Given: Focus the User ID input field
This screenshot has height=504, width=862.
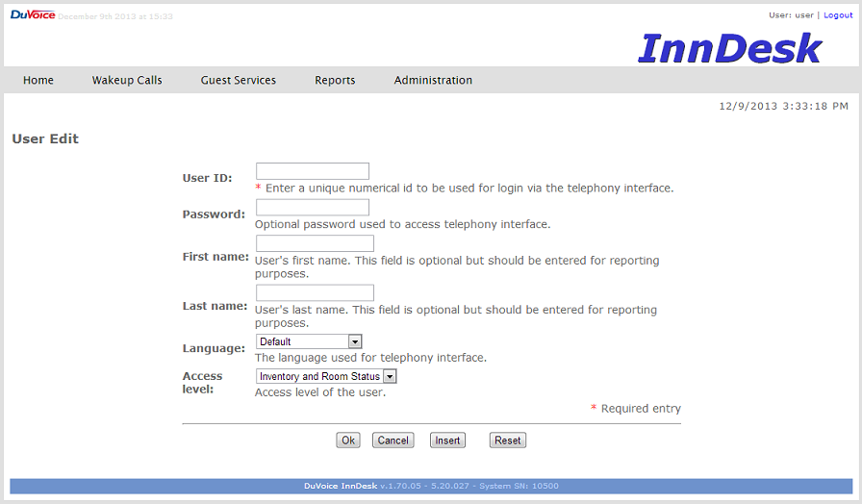Looking at the screenshot, I should coord(313,171).
